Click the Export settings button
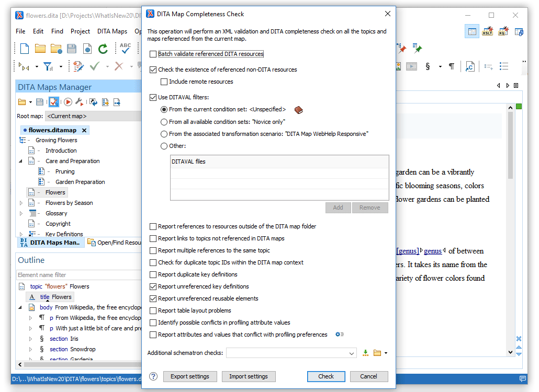 coord(190,376)
